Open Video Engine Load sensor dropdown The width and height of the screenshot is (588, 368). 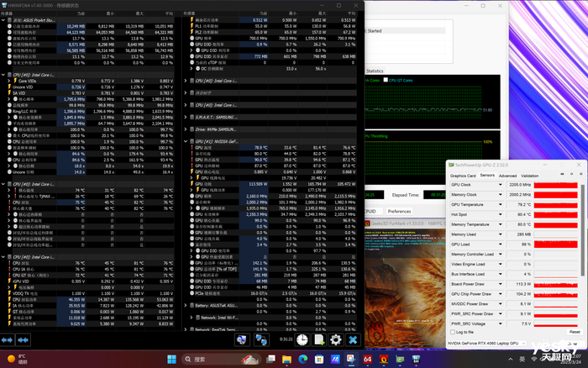coord(501,264)
